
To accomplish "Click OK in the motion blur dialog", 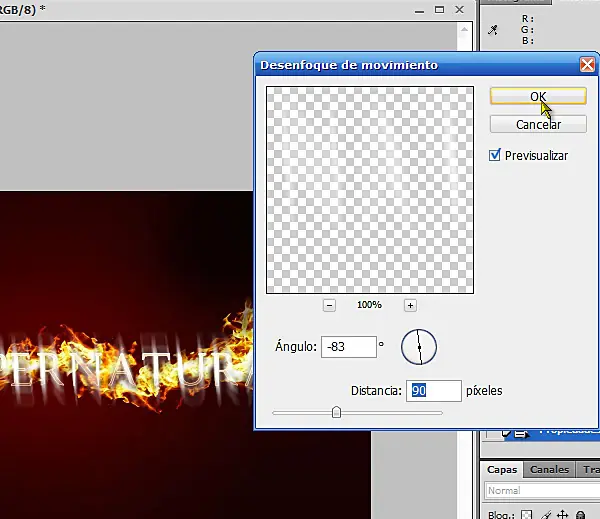I will click(x=538, y=96).
